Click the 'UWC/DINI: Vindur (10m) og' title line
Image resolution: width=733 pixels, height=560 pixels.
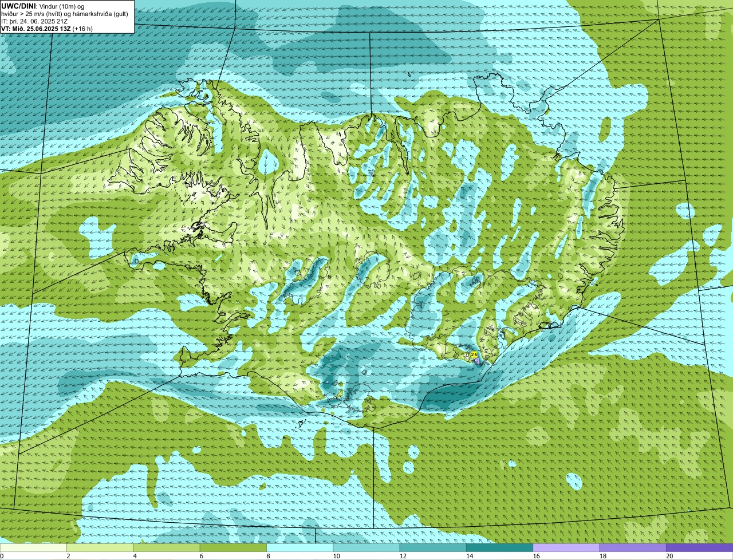[43, 6]
